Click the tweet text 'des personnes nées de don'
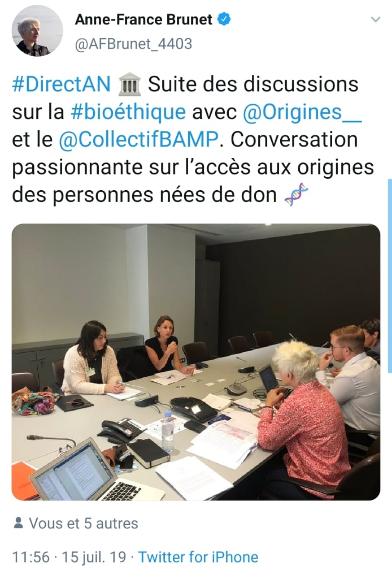 144,195
